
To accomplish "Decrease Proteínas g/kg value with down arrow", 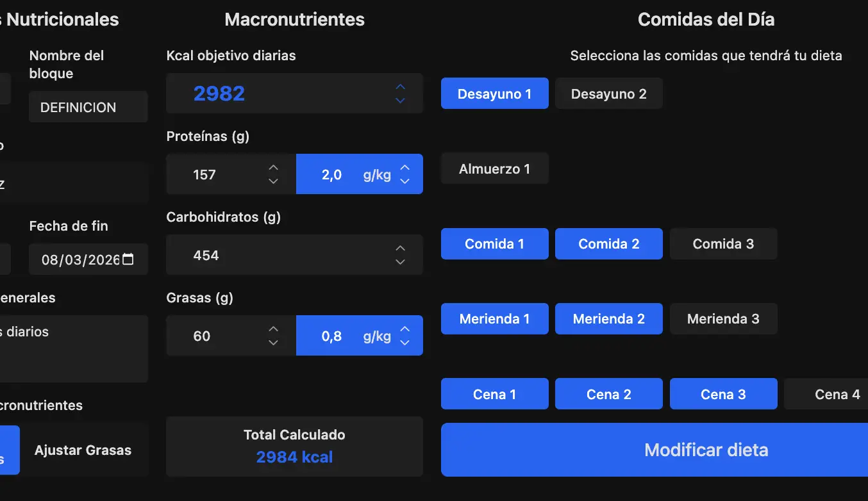I will 405,181.
